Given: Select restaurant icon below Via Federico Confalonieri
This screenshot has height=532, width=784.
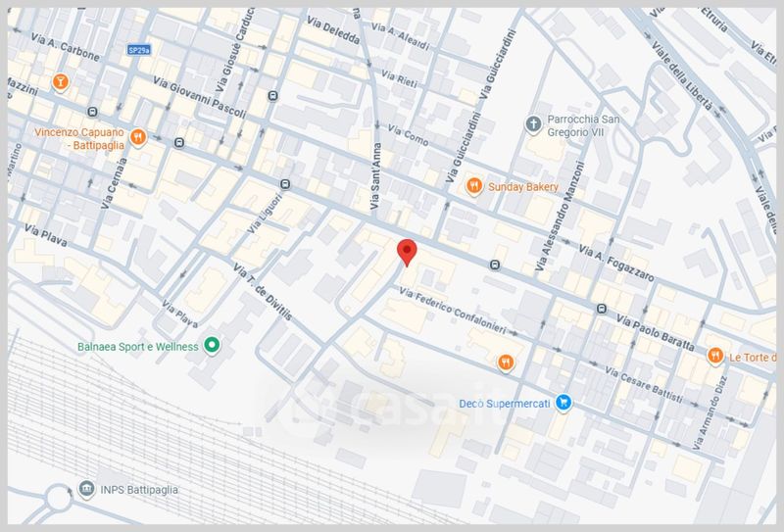Looking at the screenshot, I should [506, 363].
